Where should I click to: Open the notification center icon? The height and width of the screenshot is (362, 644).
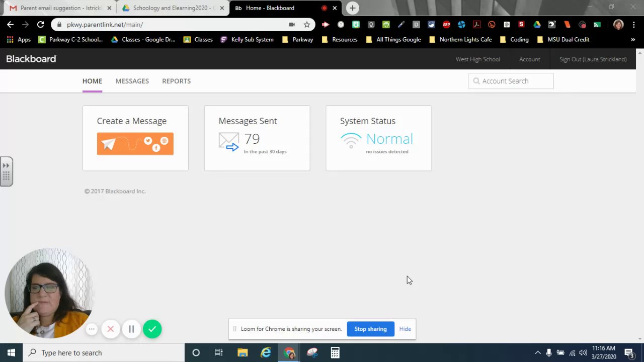(x=628, y=352)
